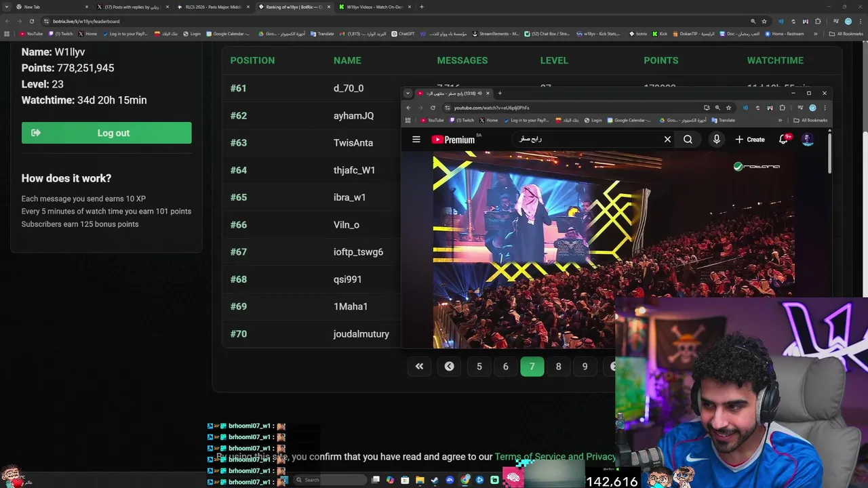Screen dimensions: 868x488
Task: Open a new tab in the main browser
Action: pos(422,7)
